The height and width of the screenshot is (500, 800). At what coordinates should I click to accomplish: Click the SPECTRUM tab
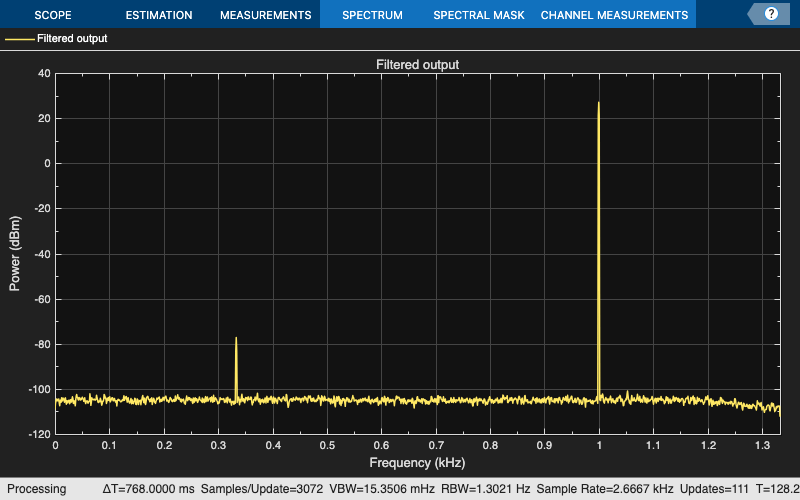(x=372, y=15)
